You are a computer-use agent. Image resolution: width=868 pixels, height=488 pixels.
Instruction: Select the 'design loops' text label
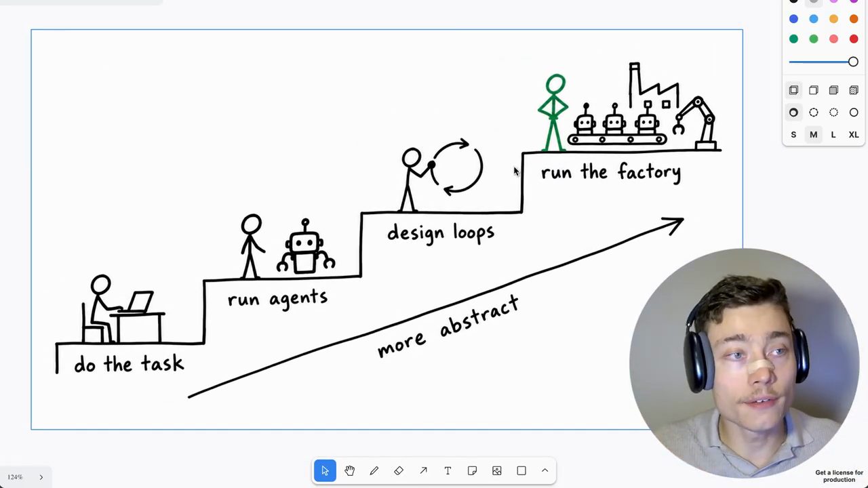(441, 232)
